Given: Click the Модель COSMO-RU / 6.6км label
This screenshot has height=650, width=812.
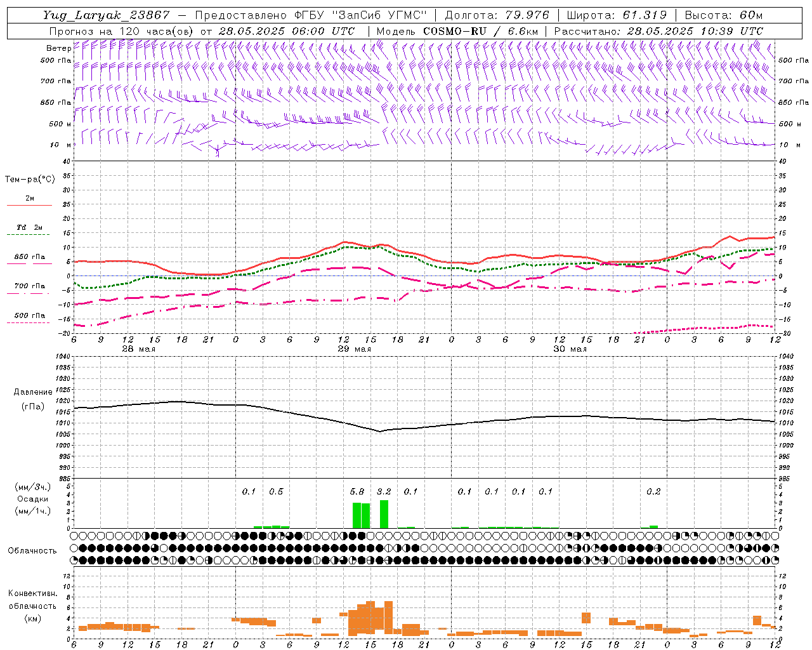Looking at the screenshot, I should (x=457, y=31).
